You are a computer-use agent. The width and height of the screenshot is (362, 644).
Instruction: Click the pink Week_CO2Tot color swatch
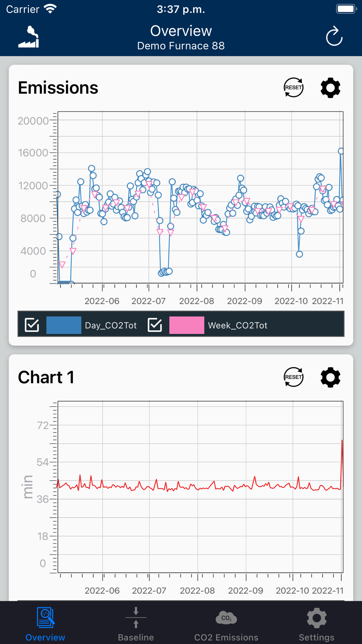187,325
